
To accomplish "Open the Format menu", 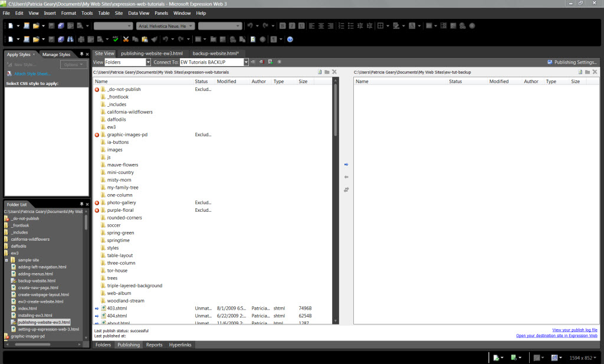I will point(68,13).
